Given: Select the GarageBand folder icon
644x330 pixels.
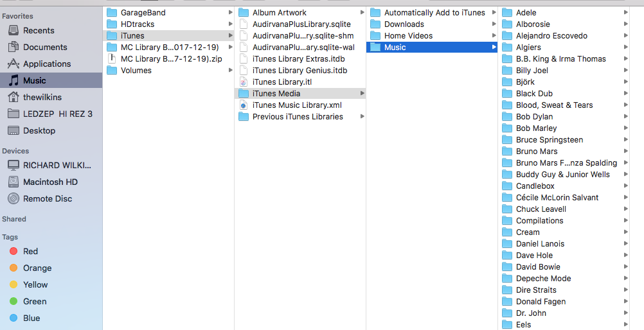Looking at the screenshot, I should (112, 12).
